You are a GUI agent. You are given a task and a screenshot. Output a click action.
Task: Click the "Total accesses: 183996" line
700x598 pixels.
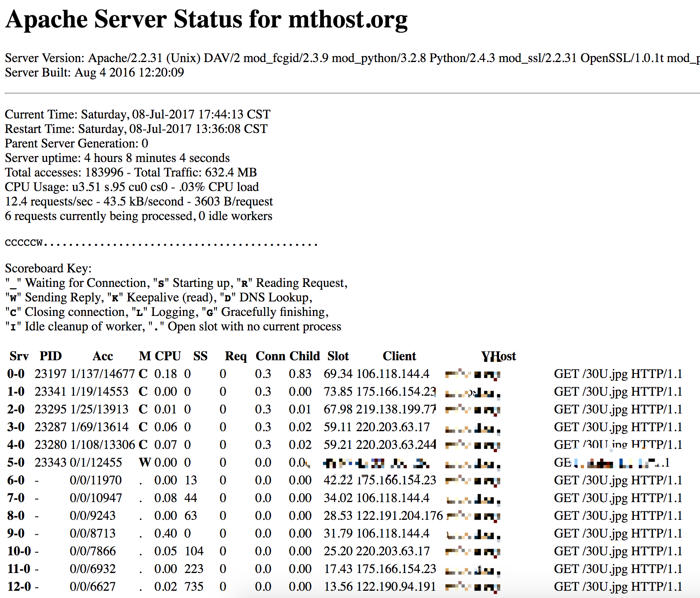(x=131, y=172)
